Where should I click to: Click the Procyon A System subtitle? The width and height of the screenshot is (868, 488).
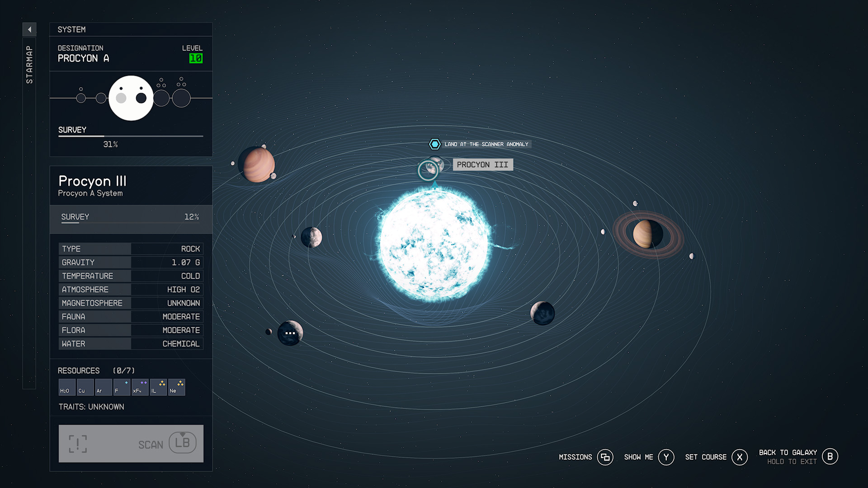90,193
